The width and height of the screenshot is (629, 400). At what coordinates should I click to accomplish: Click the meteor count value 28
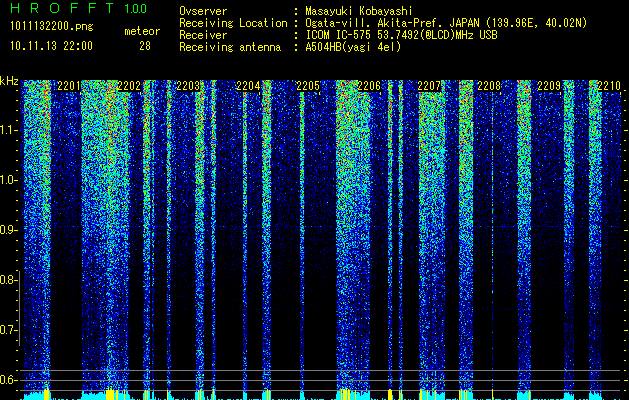tap(145, 46)
